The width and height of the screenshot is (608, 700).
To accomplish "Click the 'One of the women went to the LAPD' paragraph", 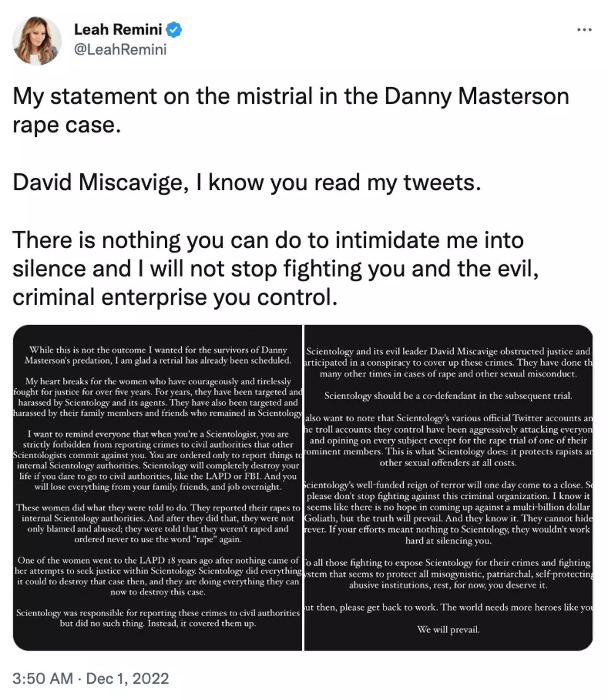I will click(x=157, y=576).
